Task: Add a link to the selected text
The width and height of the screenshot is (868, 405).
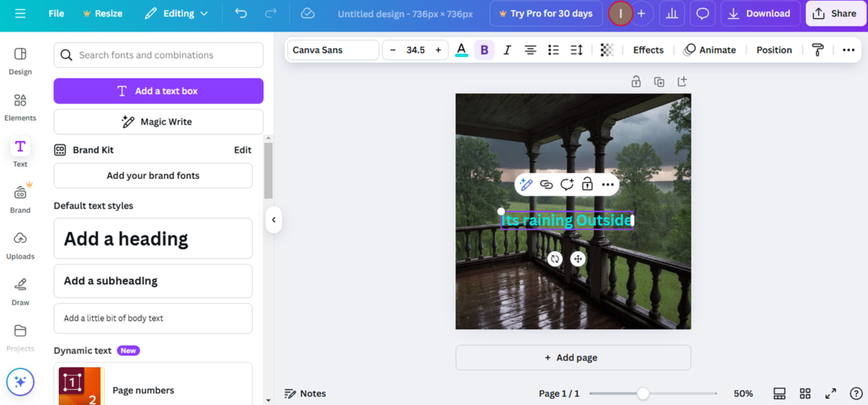Action: pyautogui.click(x=546, y=184)
